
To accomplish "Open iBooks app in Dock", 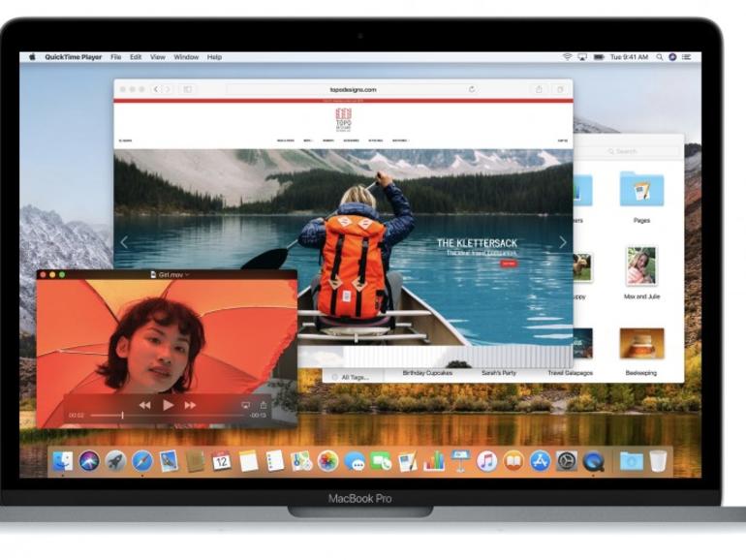I will point(513,461).
